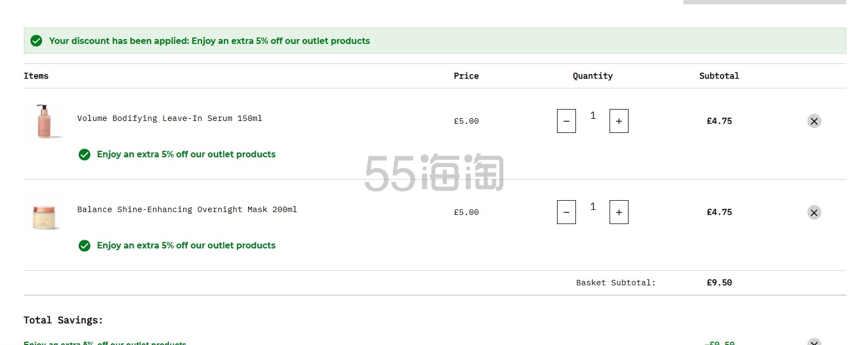Remove Volume Bodifying Leave-In Serum from basket

[x=814, y=121]
